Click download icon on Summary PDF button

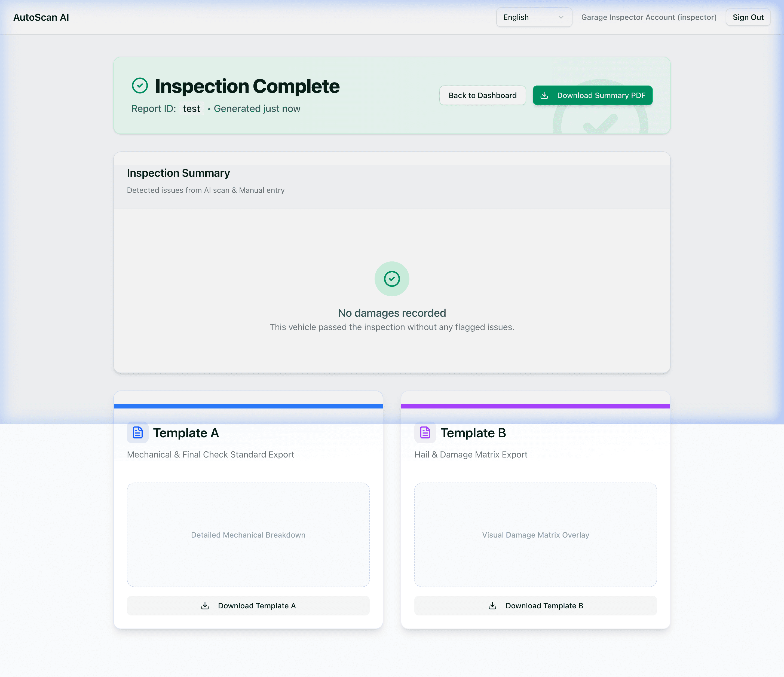coord(544,95)
